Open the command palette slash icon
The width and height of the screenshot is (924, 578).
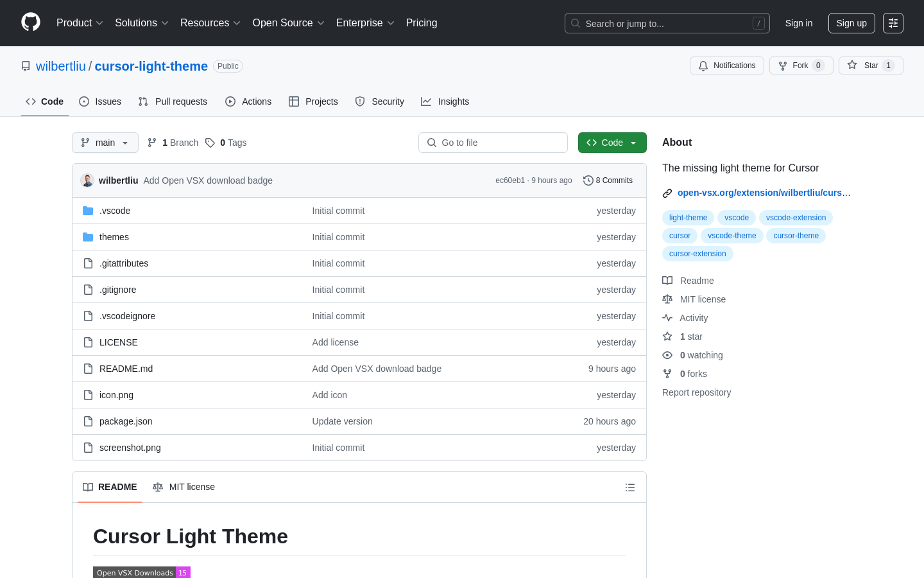click(758, 23)
